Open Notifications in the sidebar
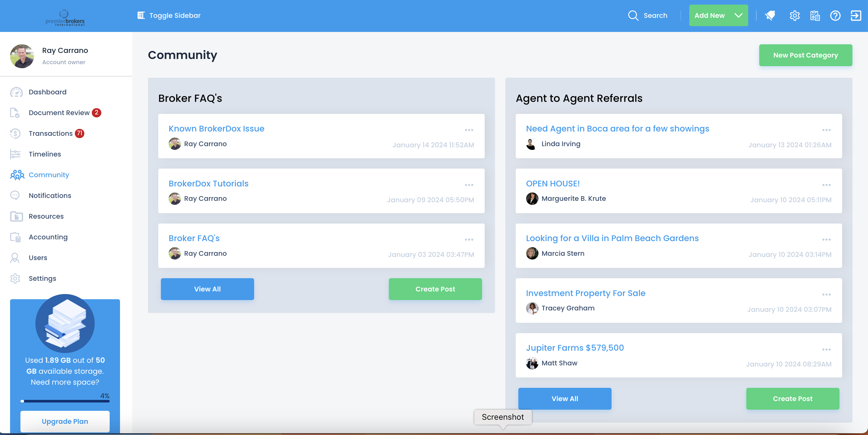Screen dimensions: 868x435 (x=50, y=195)
